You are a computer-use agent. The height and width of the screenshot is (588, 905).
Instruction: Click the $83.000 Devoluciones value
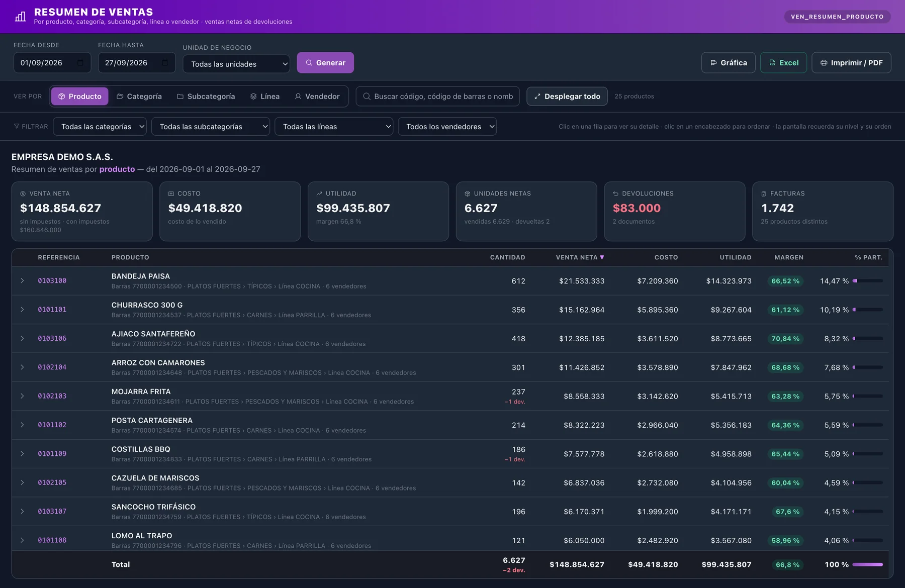[637, 208]
